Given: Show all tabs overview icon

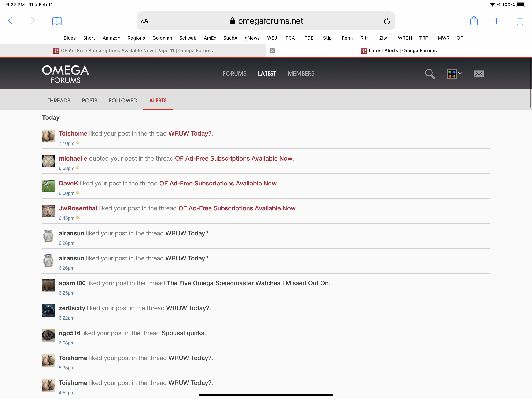Looking at the screenshot, I should 519,21.
